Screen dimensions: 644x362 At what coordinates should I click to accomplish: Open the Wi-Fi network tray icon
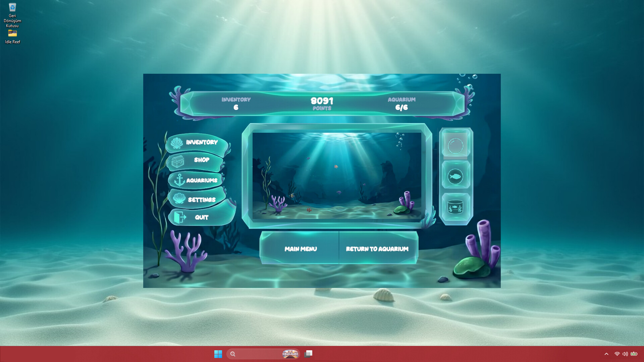click(x=617, y=354)
